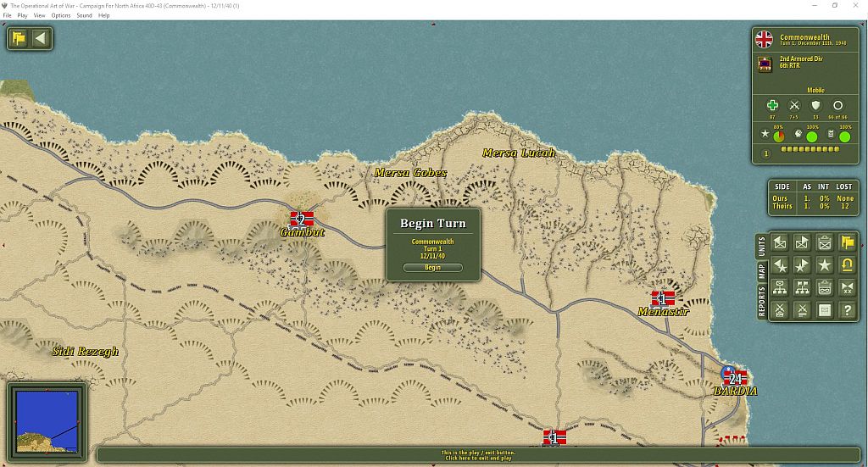
Task: Click the white star icon in the units grid
Action: coord(825,265)
